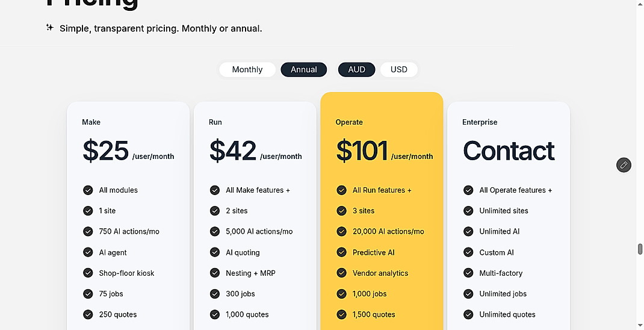Click check icon beside 5,000 AI actions/mo

(215, 231)
